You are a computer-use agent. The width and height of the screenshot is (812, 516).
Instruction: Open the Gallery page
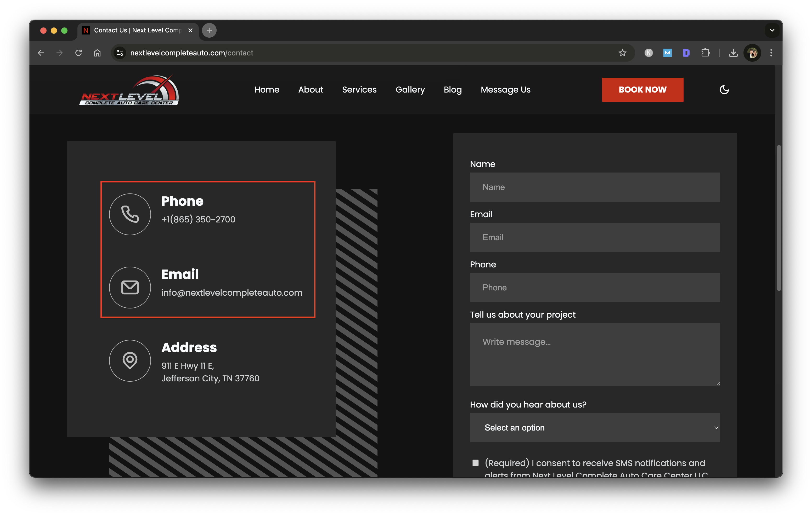click(x=410, y=90)
